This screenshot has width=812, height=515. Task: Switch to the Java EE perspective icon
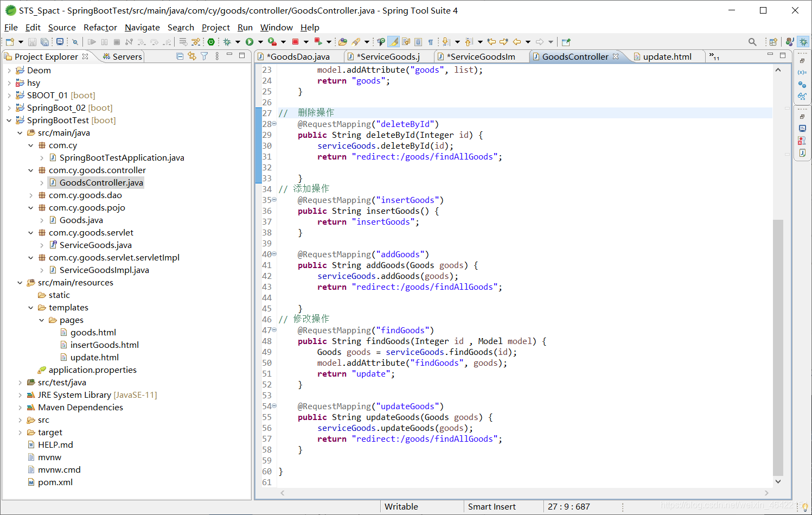pos(790,42)
